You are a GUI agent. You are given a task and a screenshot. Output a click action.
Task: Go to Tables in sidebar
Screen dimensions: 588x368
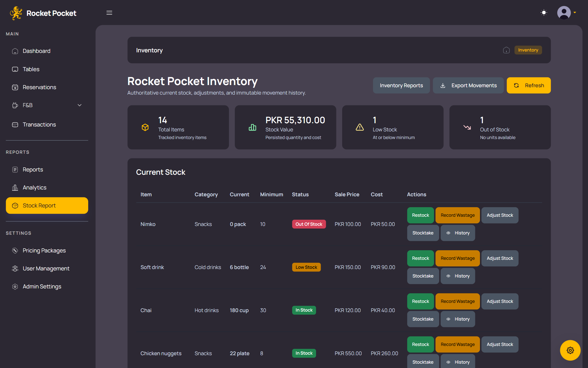point(47,69)
